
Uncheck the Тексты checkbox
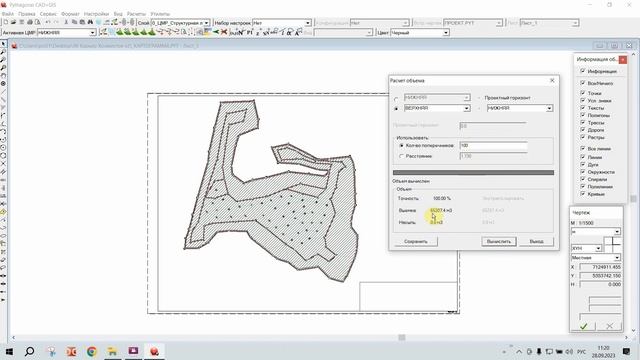tap(582, 108)
